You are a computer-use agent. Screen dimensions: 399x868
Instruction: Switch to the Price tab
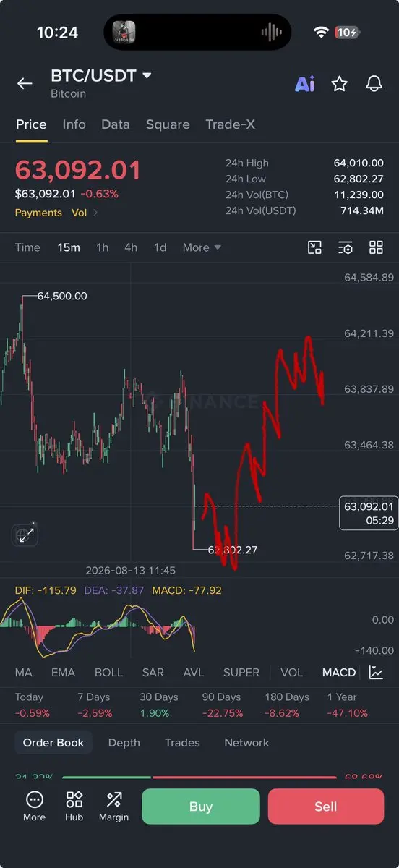(x=31, y=124)
